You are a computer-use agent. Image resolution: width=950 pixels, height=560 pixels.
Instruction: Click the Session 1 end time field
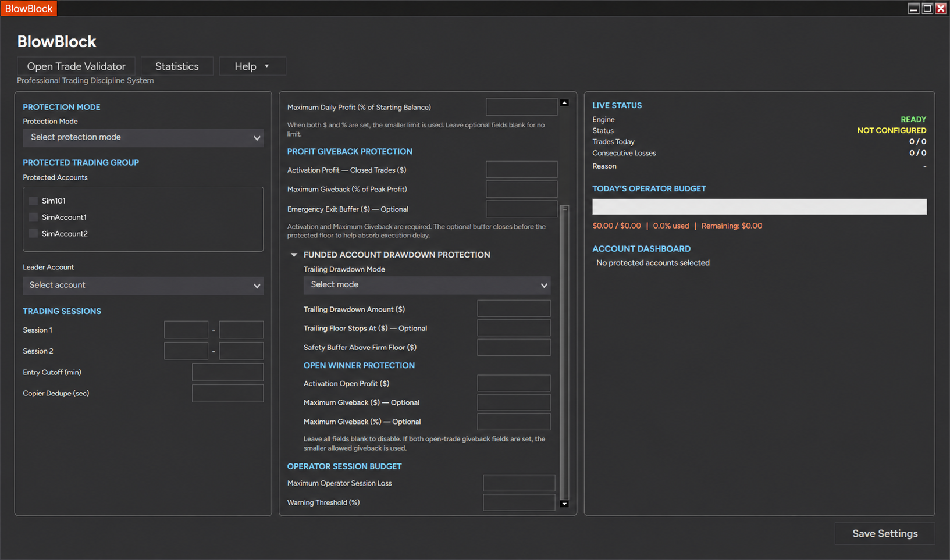241,330
